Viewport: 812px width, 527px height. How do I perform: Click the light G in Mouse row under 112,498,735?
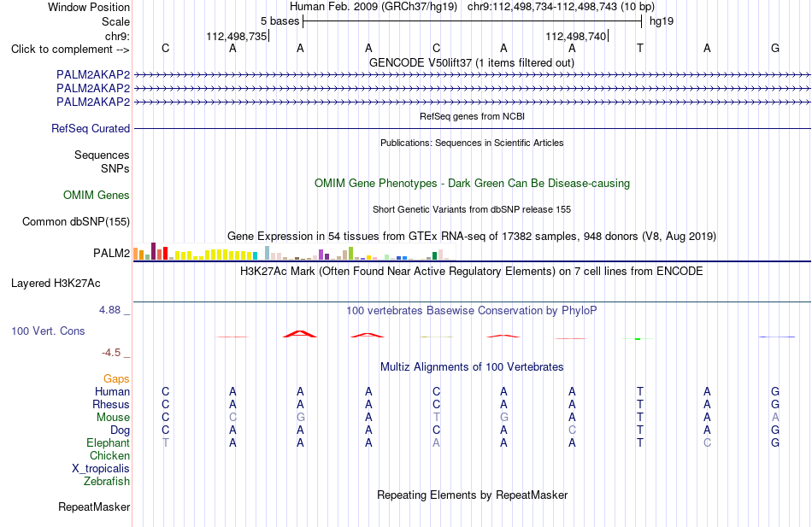[x=300, y=418]
